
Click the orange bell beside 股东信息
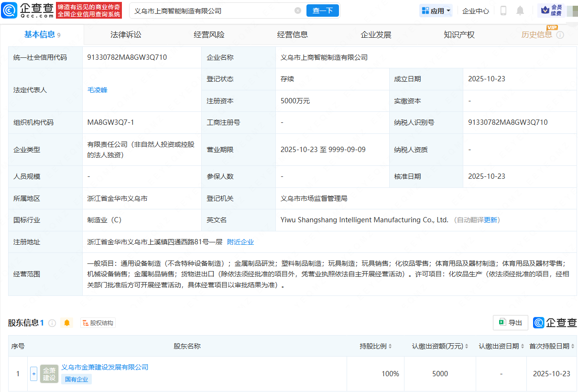(67, 323)
